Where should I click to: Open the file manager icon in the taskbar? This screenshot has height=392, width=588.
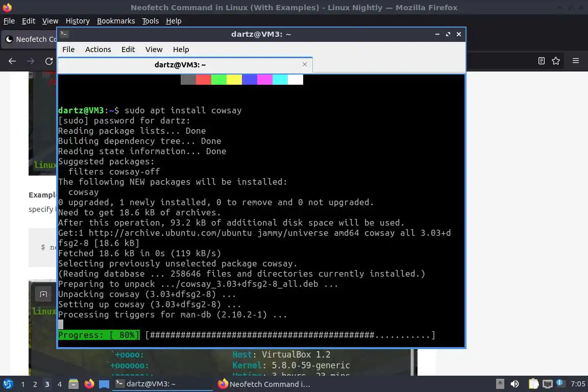click(73, 384)
